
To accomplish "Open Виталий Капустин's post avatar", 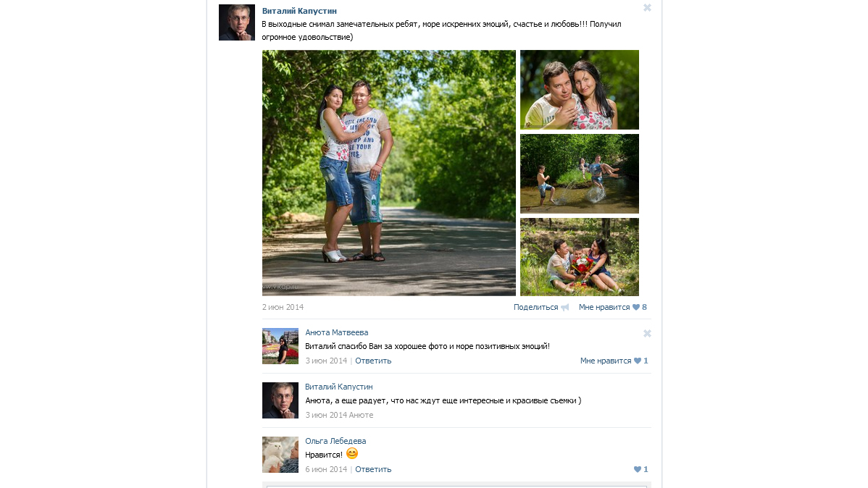I will (237, 22).
